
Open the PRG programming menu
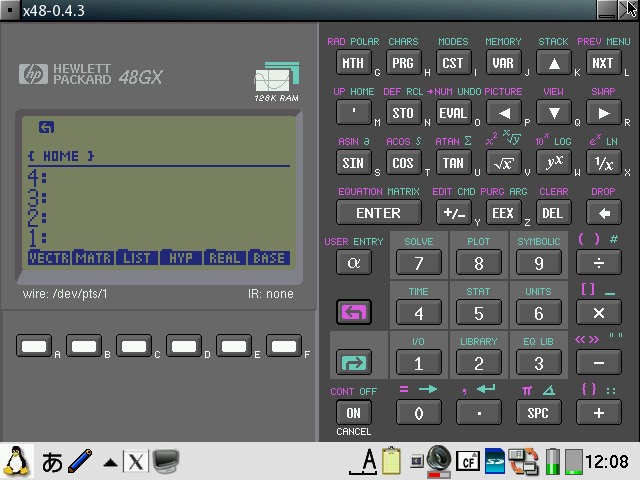coord(403,63)
